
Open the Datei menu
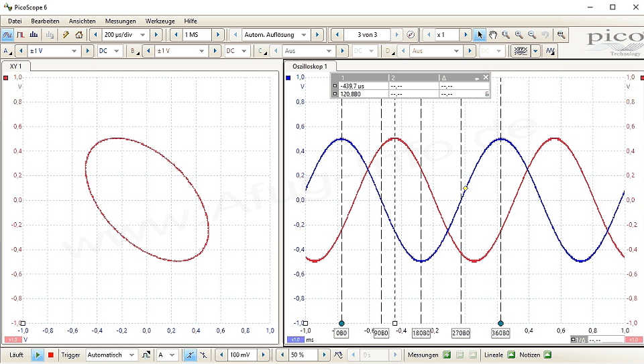coord(15,21)
